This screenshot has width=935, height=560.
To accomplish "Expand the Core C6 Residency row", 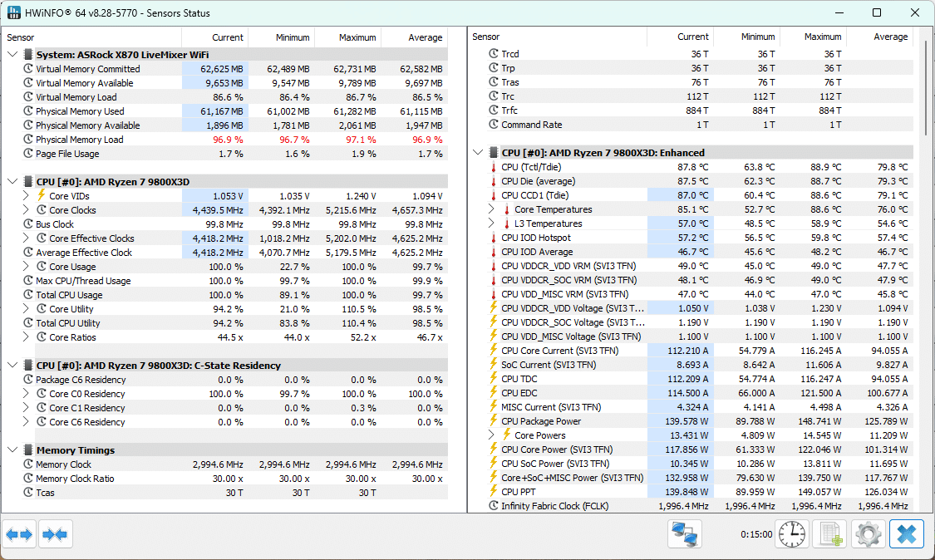I will (x=26, y=421).
